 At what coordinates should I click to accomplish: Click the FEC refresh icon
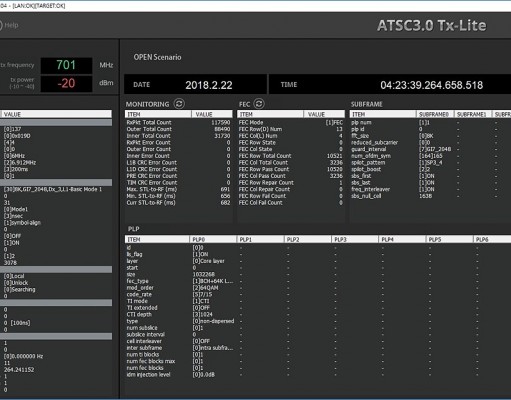click(259, 104)
